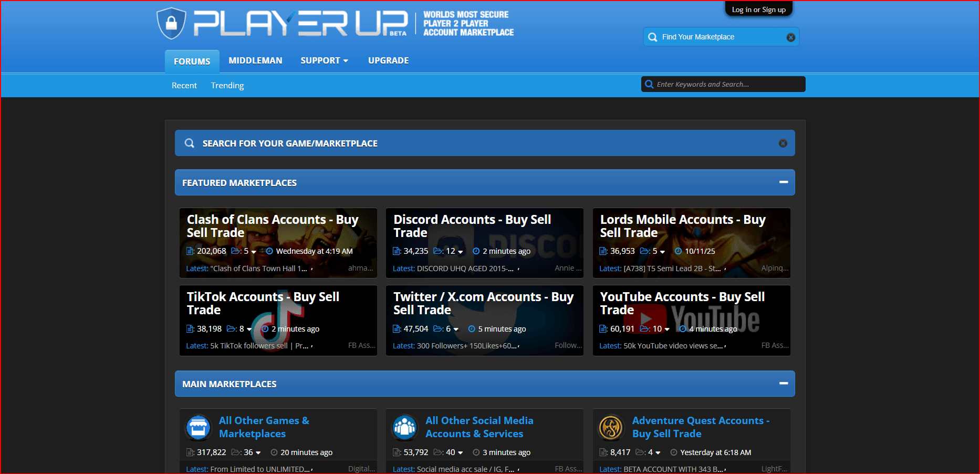
Task: Click magnifier icon in keyword search box
Action: pyautogui.click(x=650, y=85)
